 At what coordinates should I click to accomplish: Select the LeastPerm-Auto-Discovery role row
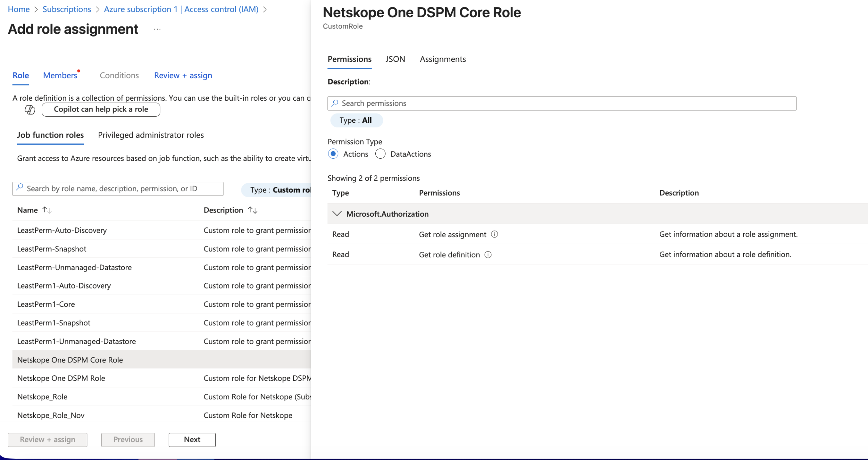point(162,231)
